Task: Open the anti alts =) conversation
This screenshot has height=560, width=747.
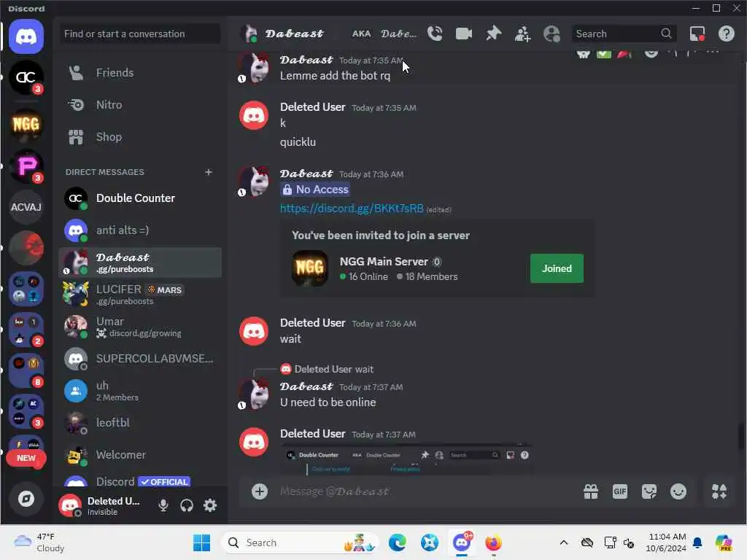Action: (140, 230)
